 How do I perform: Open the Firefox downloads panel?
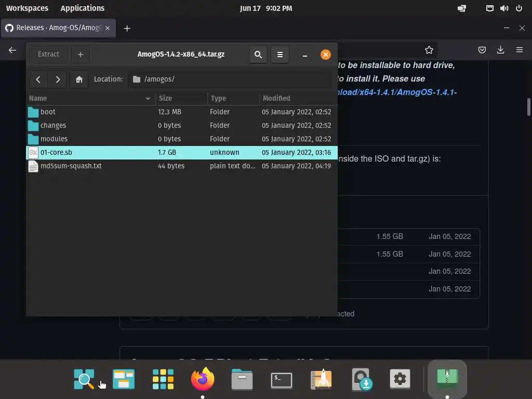[x=500, y=50]
